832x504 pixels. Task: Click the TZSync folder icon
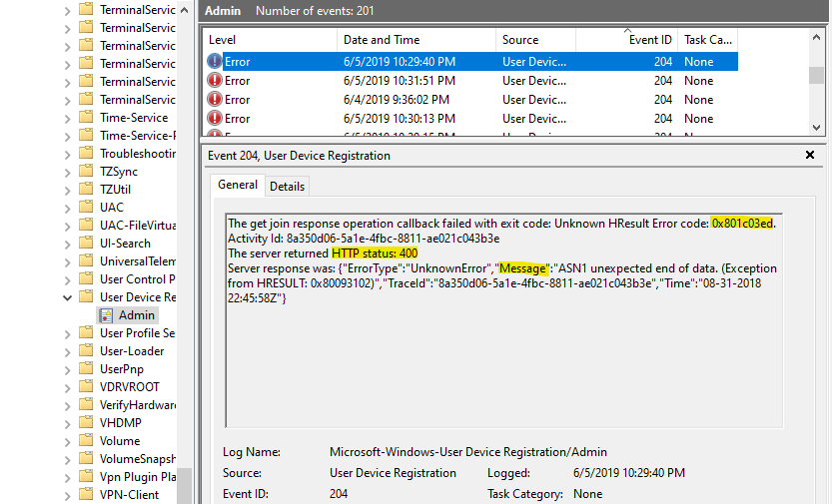pyautogui.click(x=87, y=172)
